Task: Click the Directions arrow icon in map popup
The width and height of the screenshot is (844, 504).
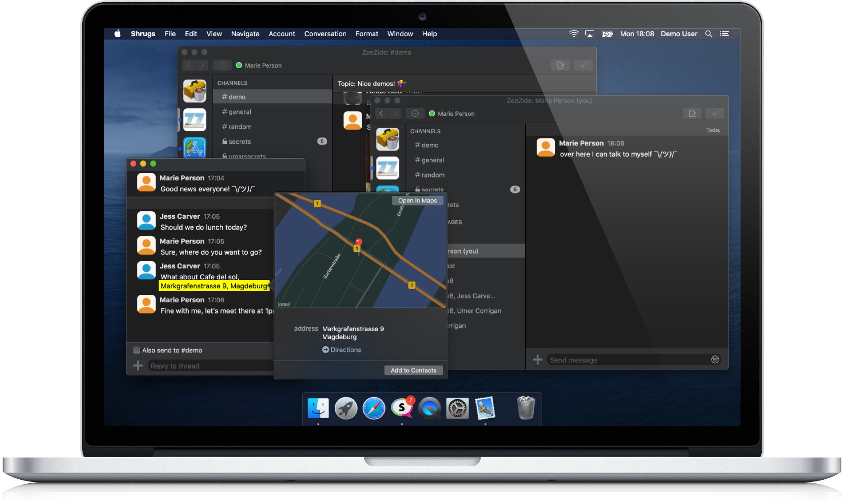Action: [325, 350]
